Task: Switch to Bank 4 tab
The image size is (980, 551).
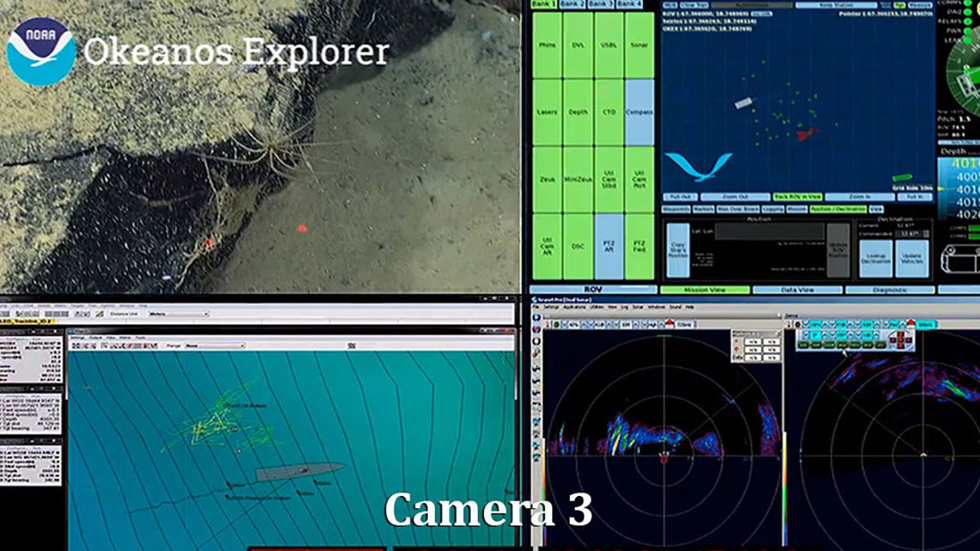Action: coord(629,4)
